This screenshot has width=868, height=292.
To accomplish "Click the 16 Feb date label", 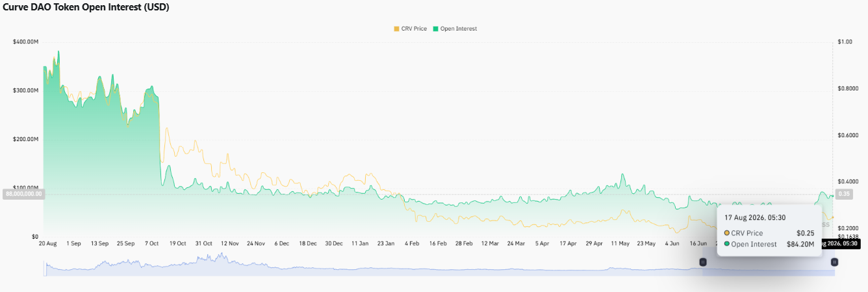I will (437, 243).
